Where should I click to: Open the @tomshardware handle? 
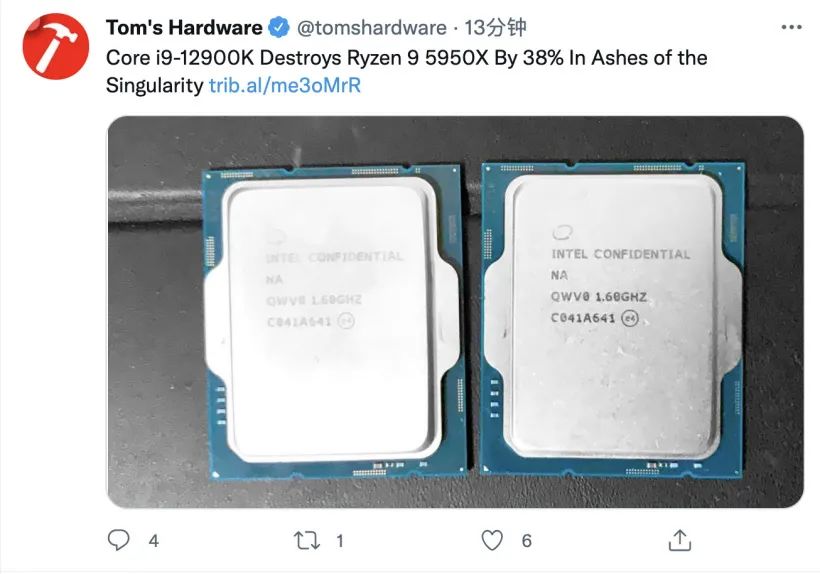(x=372, y=28)
